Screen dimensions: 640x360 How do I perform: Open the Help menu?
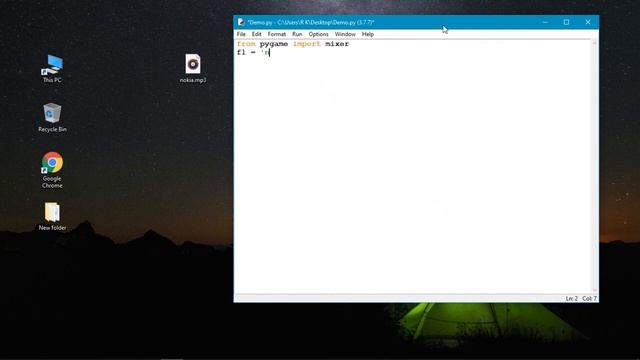368,34
